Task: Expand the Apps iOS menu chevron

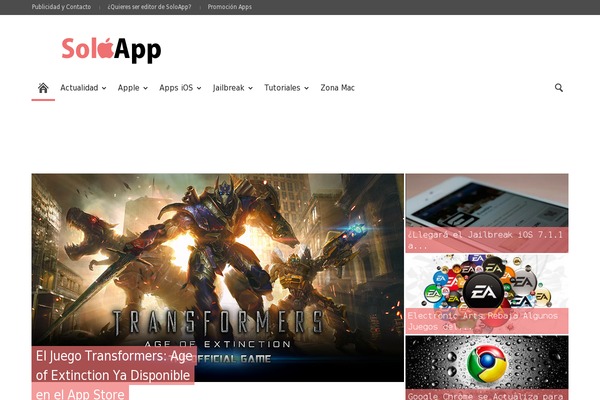Action: point(199,88)
